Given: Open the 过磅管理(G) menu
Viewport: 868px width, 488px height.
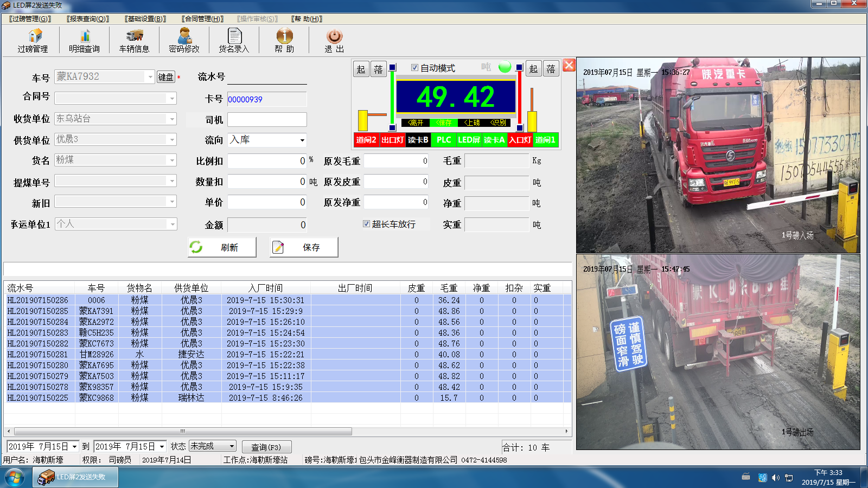Looking at the screenshot, I should [x=30, y=18].
